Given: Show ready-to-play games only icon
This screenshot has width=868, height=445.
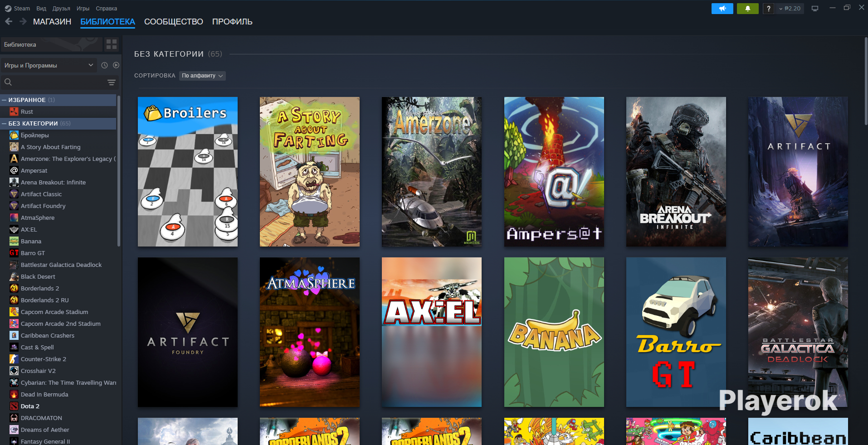Looking at the screenshot, I should (116, 65).
